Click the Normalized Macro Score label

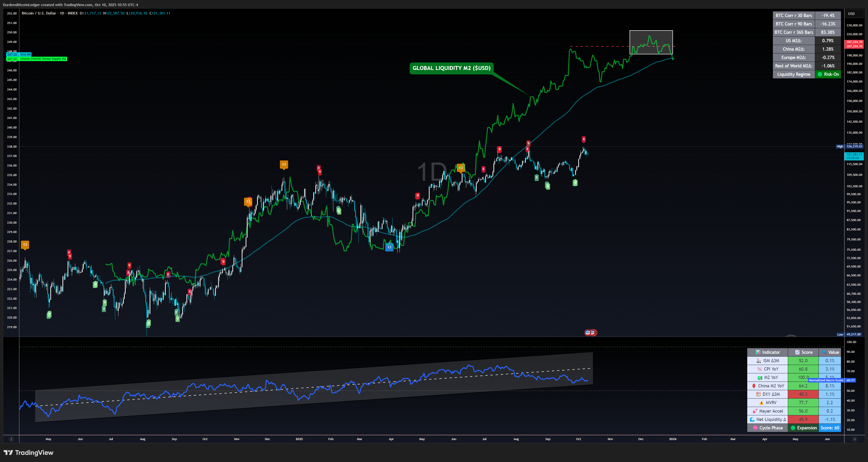(826, 380)
